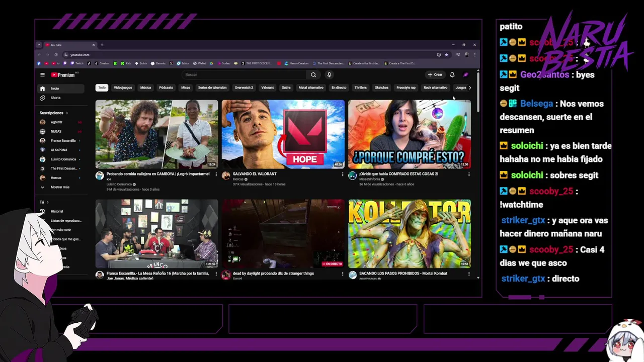Open the KOLLECTOR Mortal Kombat thumbnail
The width and height of the screenshot is (644, 362).
click(410, 234)
